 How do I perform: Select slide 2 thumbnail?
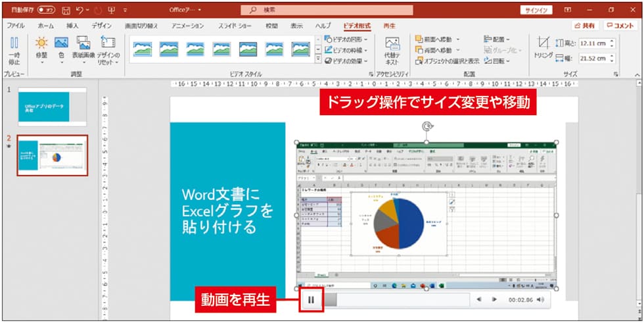tap(52, 155)
